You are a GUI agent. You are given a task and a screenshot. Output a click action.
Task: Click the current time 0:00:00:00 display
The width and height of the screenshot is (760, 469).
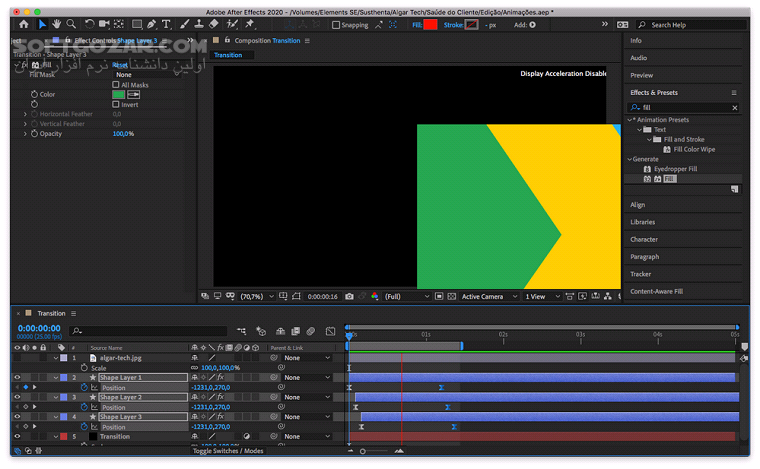click(39, 328)
